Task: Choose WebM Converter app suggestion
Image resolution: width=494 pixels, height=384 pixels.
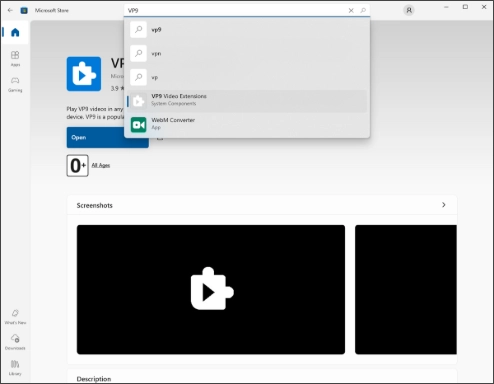Action: (247, 124)
